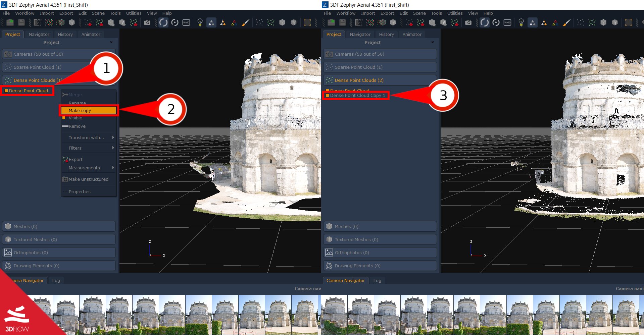Image resolution: width=644 pixels, height=335 pixels.
Task: Orange triangles color mode icon, left window
Action: tap(223, 22)
